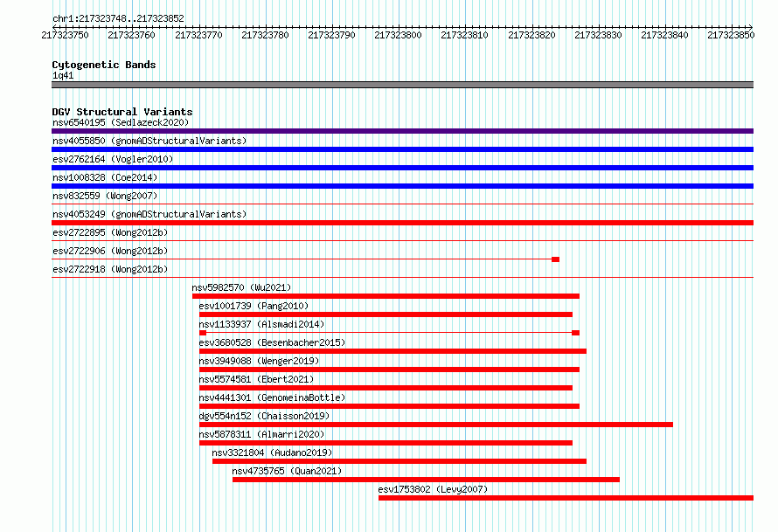Click the red bar under nsv5878311
Viewport: 778px width, 532px height.
tap(386, 443)
